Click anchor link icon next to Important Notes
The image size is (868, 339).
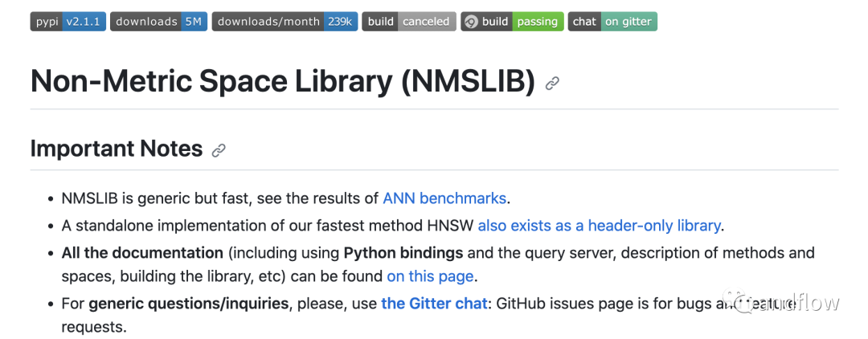click(219, 150)
